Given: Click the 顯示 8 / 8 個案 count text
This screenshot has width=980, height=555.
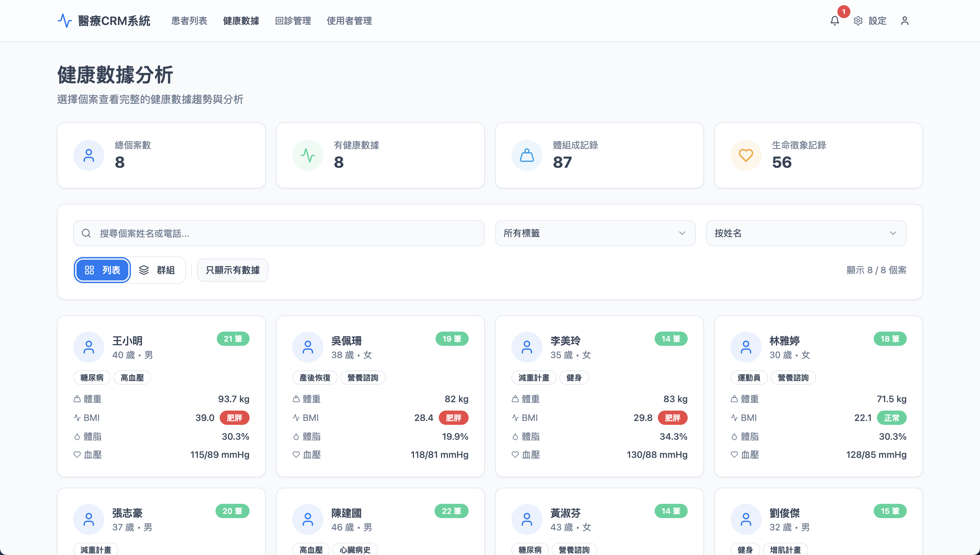Looking at the screenshot, I should coord(876,270).
